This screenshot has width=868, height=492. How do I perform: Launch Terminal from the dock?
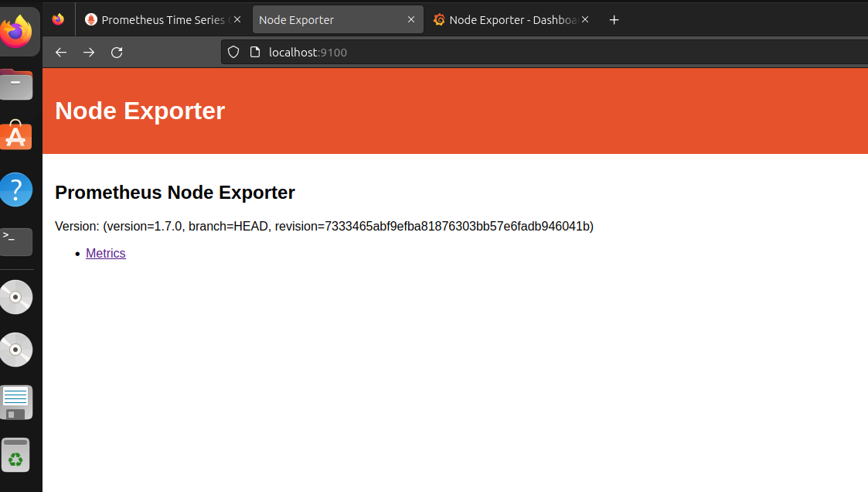pos(16,242)
